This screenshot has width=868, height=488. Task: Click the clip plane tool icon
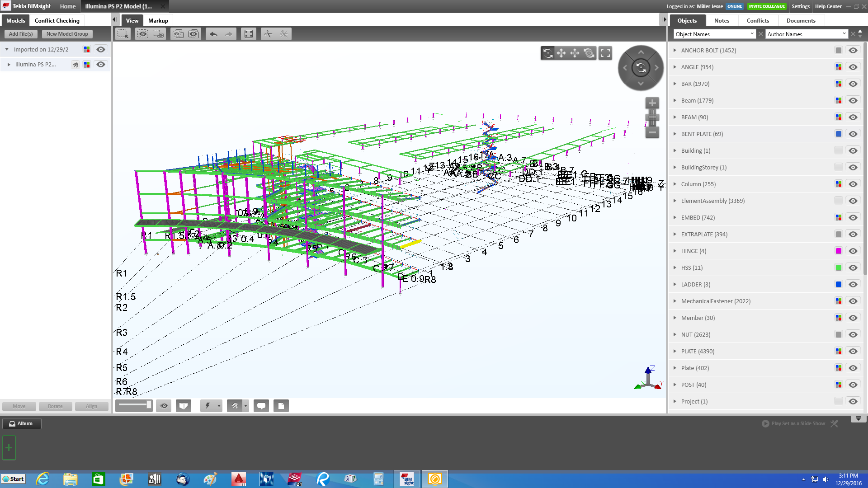click(x=269, y=34)
